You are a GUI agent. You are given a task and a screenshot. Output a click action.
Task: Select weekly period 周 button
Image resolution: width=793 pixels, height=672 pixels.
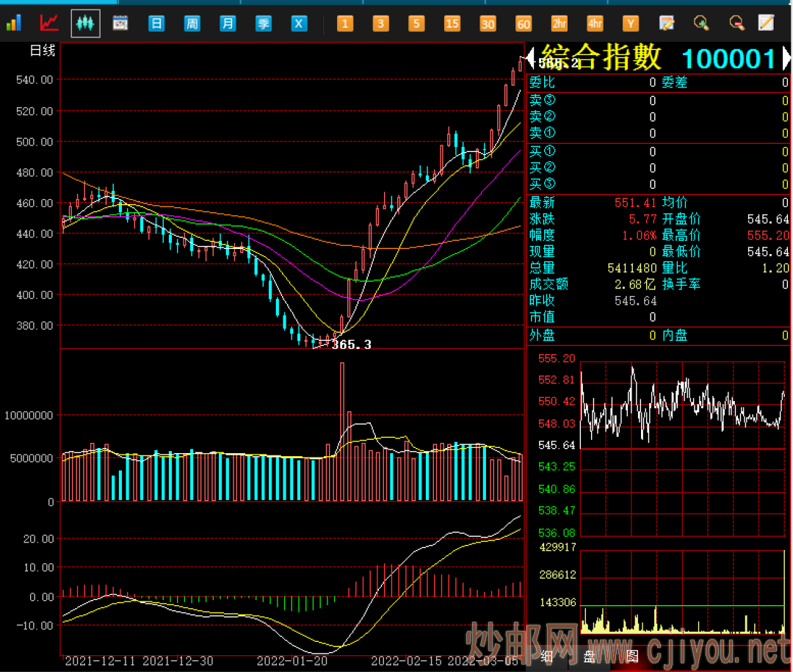tap(192, 24)
